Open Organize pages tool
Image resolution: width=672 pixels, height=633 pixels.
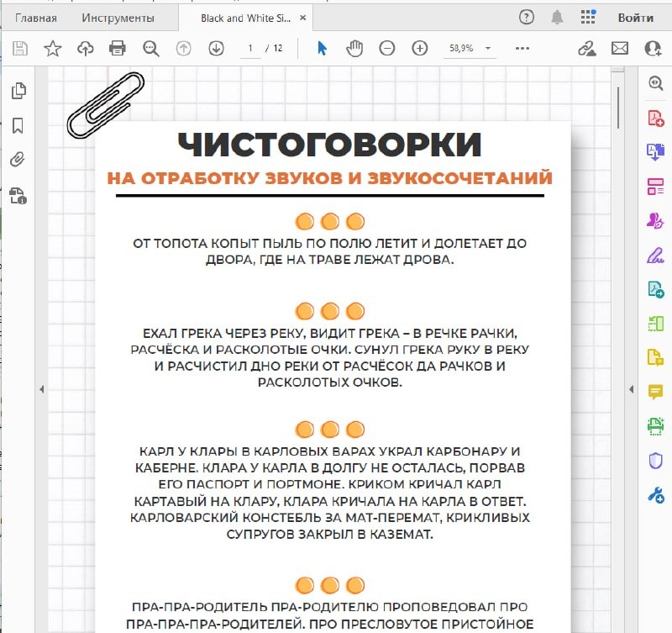click(656, 187)
